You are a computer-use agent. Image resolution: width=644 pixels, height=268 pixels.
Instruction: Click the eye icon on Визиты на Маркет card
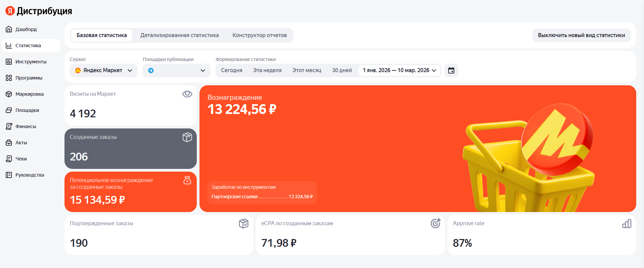(x=187, y=94)
